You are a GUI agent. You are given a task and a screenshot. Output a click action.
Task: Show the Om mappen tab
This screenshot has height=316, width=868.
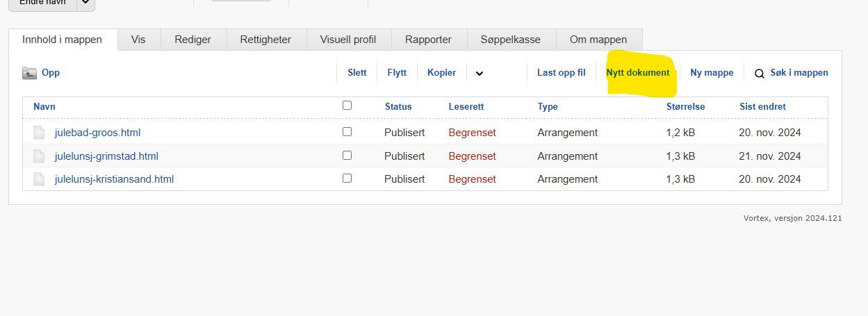[598, 40]
